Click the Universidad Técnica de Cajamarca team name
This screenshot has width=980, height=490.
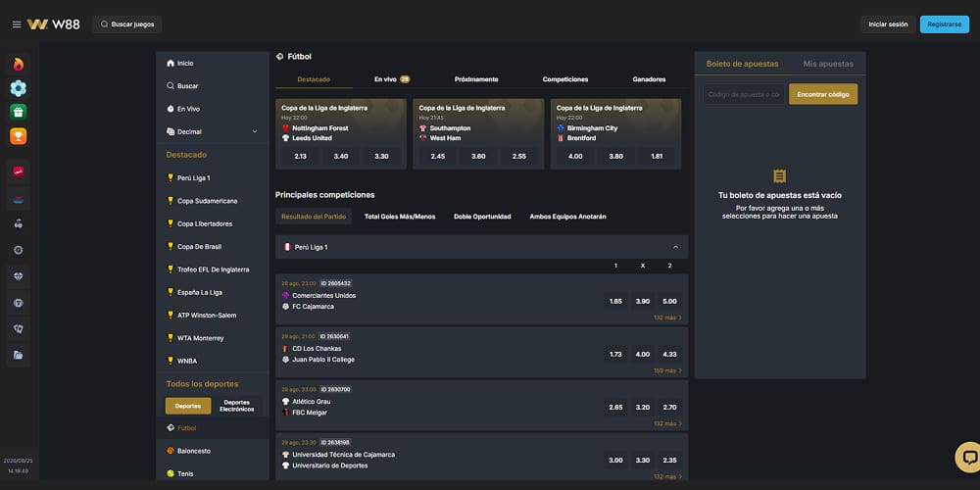(344, 455)
